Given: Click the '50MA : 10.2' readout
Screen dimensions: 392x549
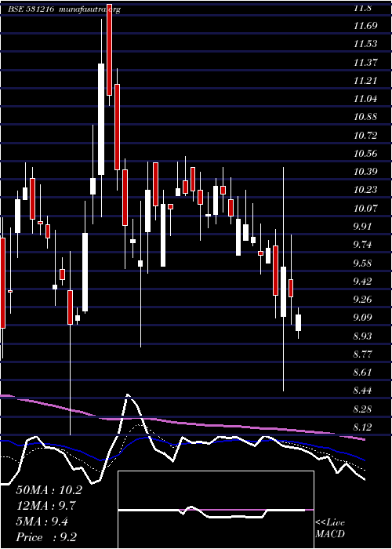Looking at the screenshot, I should coord(49,490).
